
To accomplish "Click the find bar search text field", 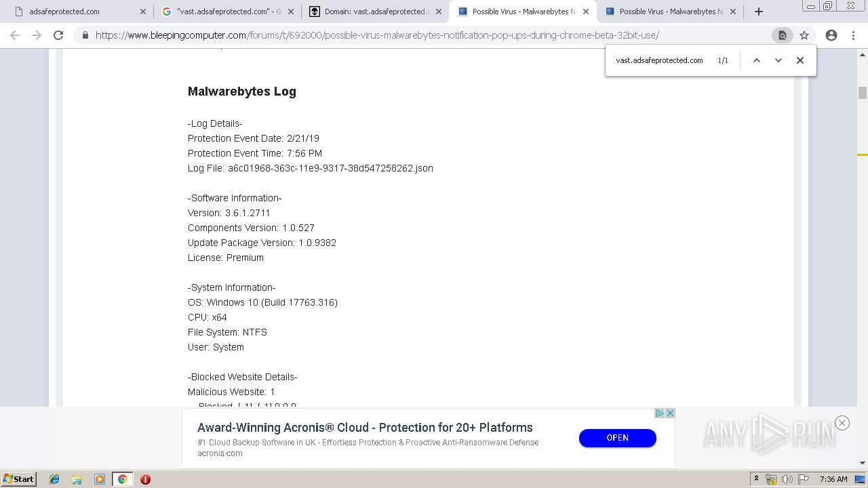I will tap(661, 60).
